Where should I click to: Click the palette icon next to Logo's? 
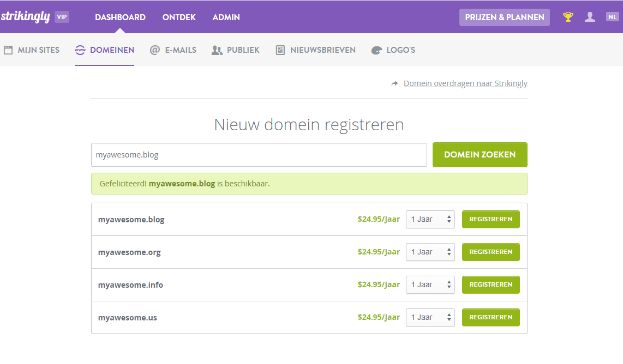376,50
